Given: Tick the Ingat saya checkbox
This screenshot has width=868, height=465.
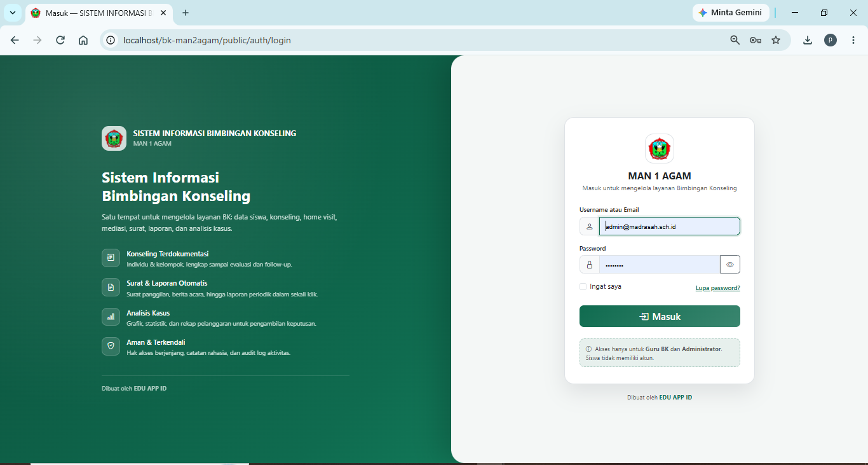Looking at the screenshot, I should click(x=583, y=286).
